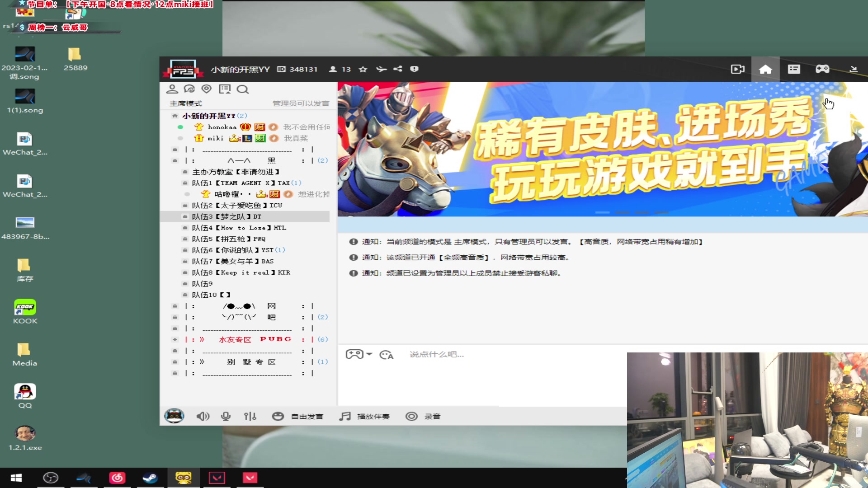Click the 主席模式 mode label
This screenshot has height=488, width=868.
point(186,103)
